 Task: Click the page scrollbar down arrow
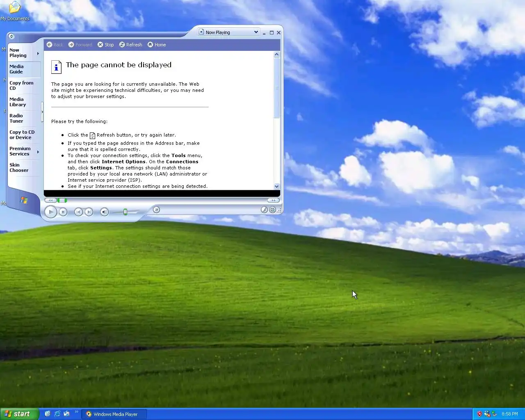276,186
